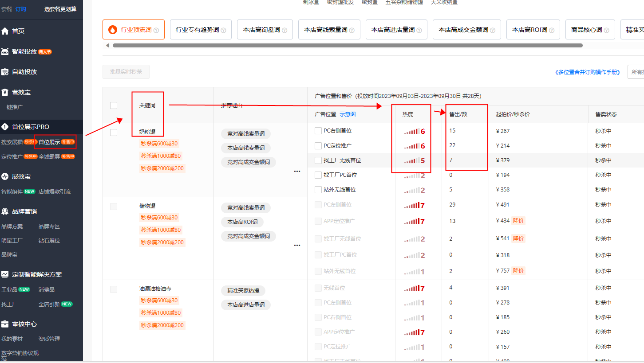
Task: Click 示意图 link next to 广告位置
Action: coord(348,114)
